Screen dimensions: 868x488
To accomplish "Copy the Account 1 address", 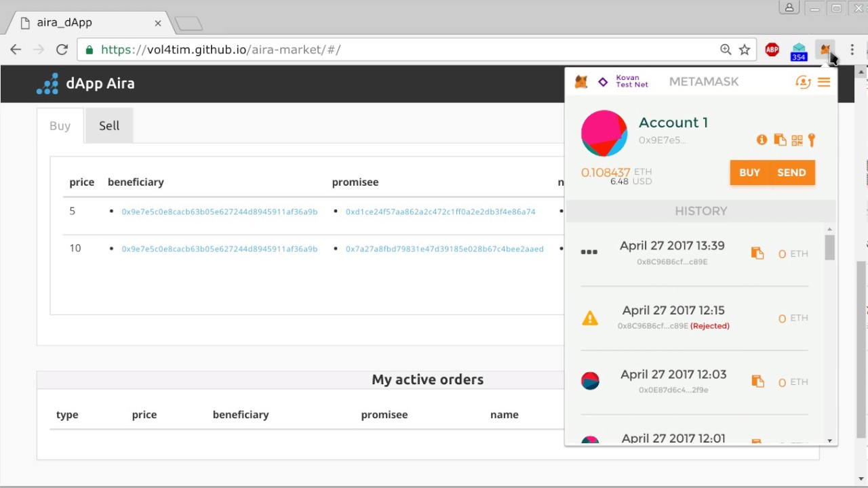I will [x=780, y=140].
